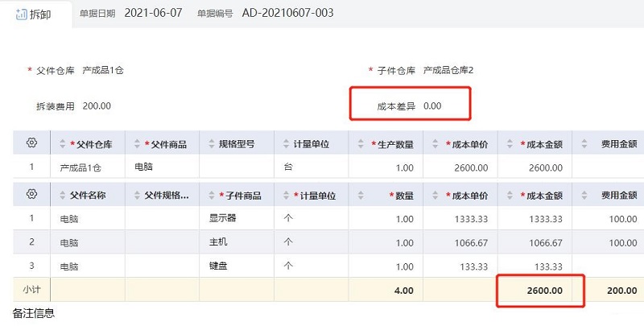The height and width of the screenshot is (326, 644).
Task: Open settings gear in parent item table header
Action: [x=31, y=143]
